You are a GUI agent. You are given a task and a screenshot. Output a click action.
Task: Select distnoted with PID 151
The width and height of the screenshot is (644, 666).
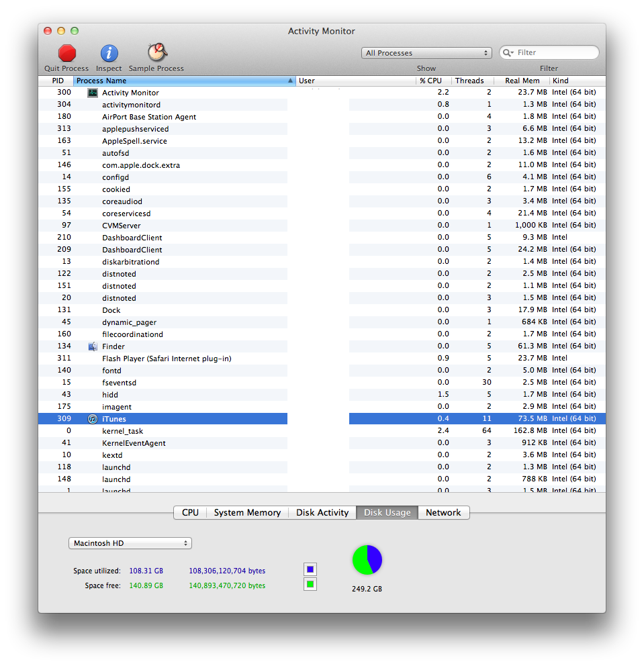point(322,286)
